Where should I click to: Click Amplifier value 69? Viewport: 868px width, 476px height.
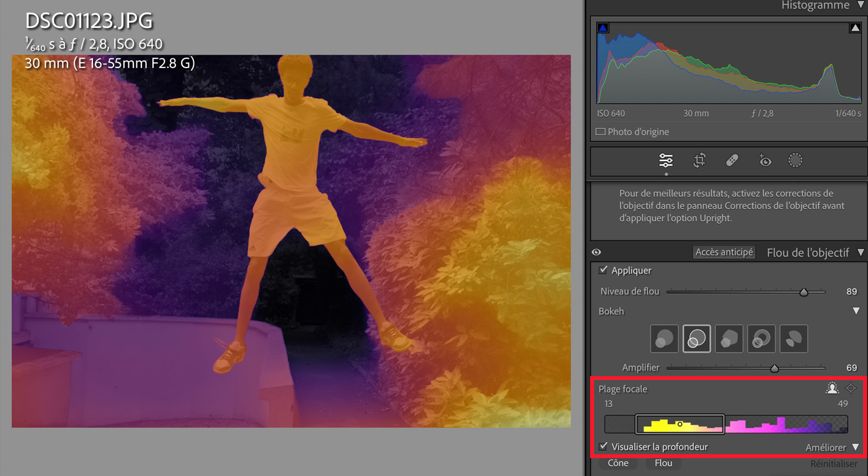pos(851,368)
